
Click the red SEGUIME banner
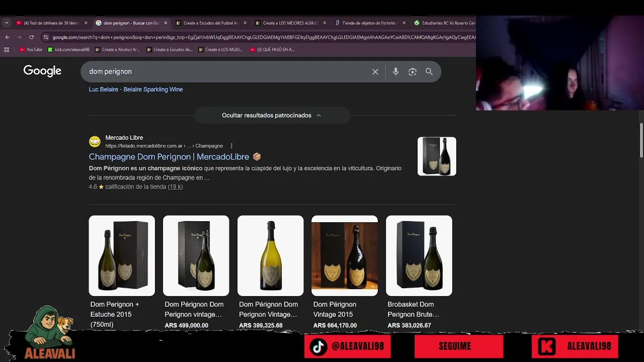[459, 346]
